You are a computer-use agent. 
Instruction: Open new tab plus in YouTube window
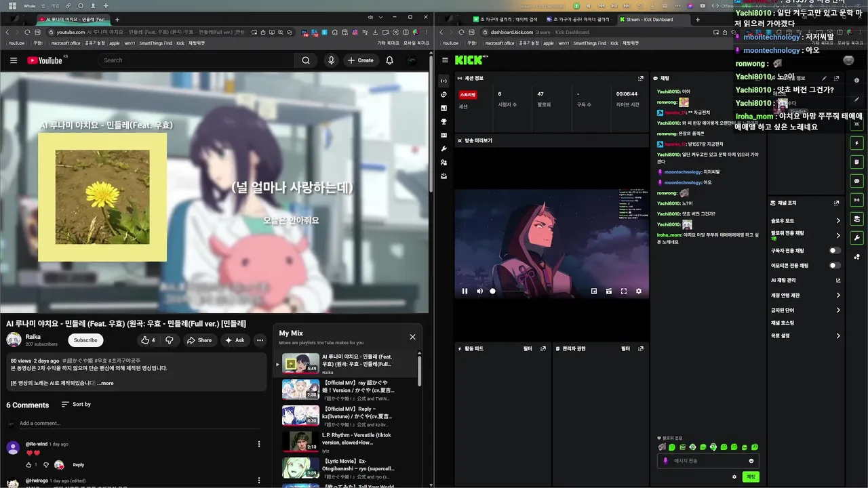(117, 20)
